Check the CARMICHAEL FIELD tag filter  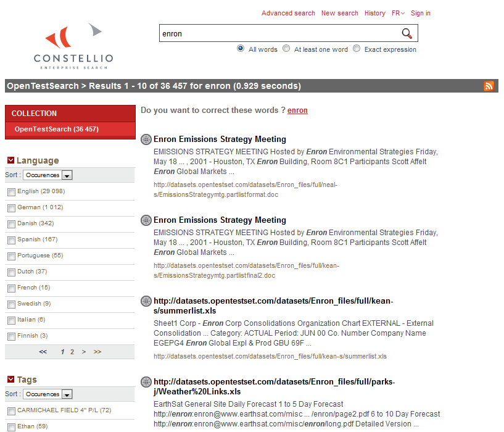click(12, 411)
